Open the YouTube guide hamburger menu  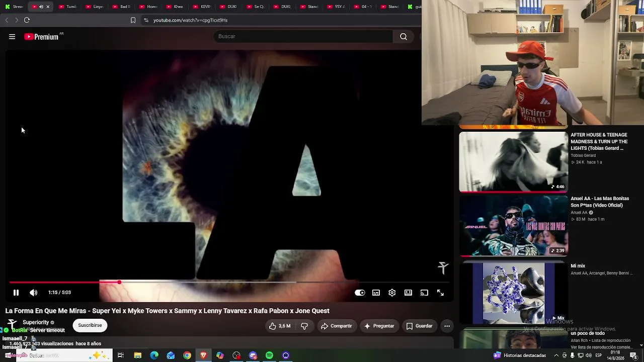tap(12, 37)
